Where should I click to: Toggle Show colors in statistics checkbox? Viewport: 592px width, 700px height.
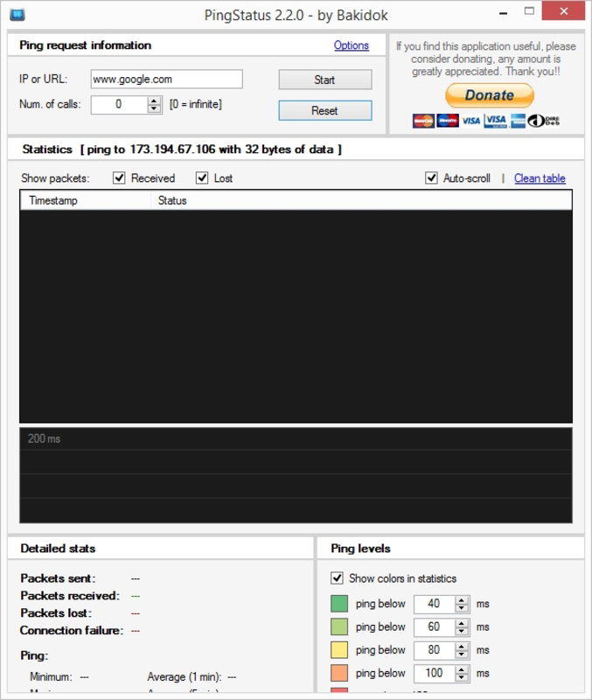(x=337, y=578)
